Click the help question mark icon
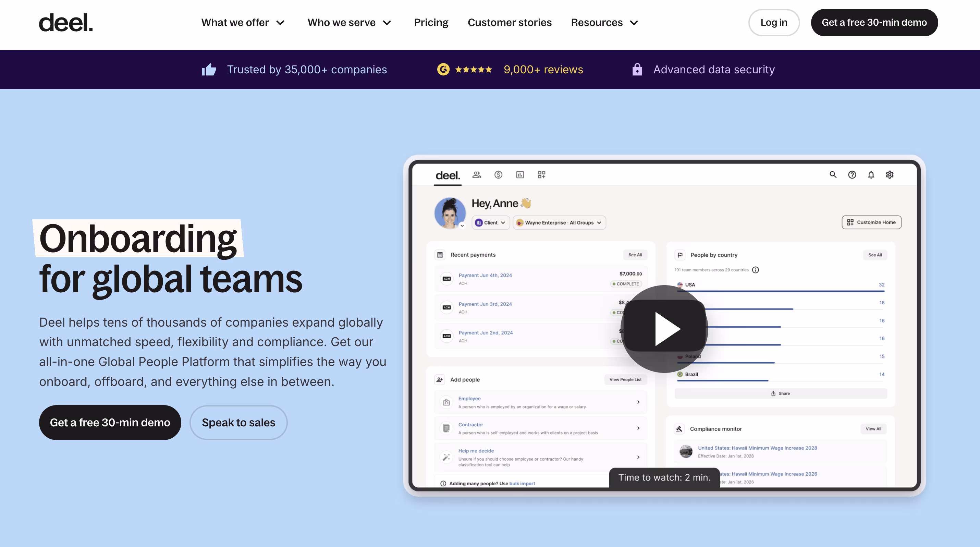The image size is (980, 547). pos(852,174)
